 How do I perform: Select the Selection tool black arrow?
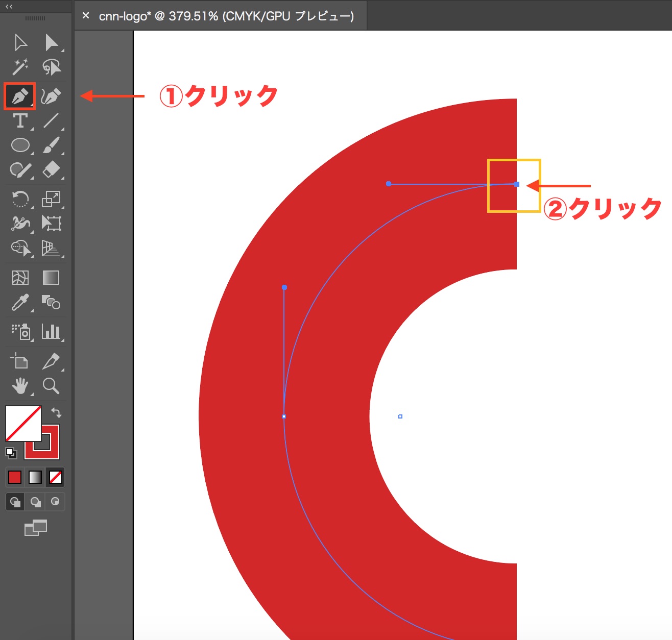tap(20, 42)
